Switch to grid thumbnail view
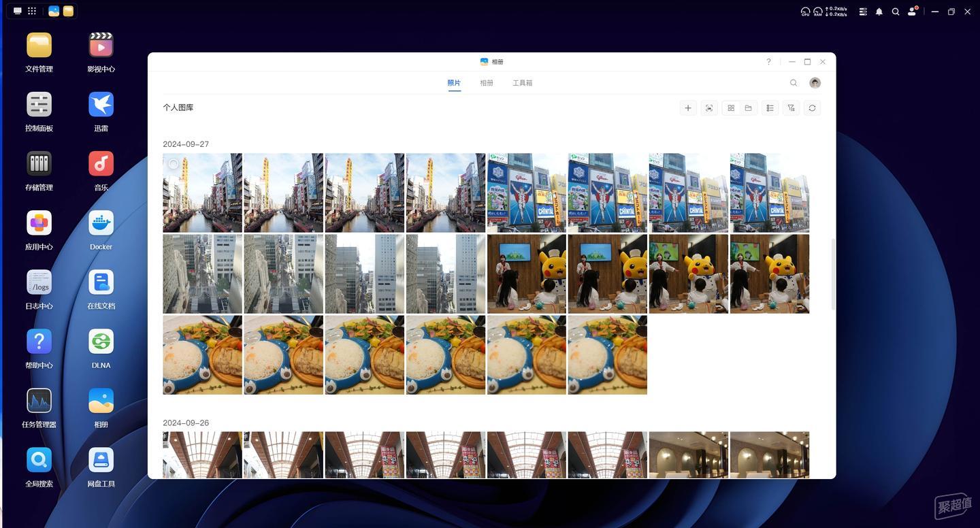The image size is (980, 528). (x=731, y=108)
